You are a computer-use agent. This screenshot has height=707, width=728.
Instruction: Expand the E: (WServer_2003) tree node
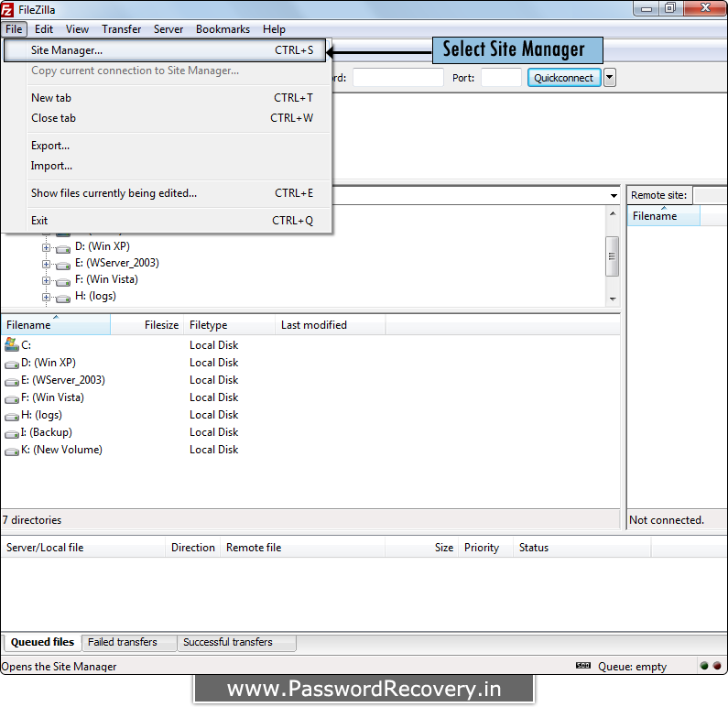coord(46,264)
